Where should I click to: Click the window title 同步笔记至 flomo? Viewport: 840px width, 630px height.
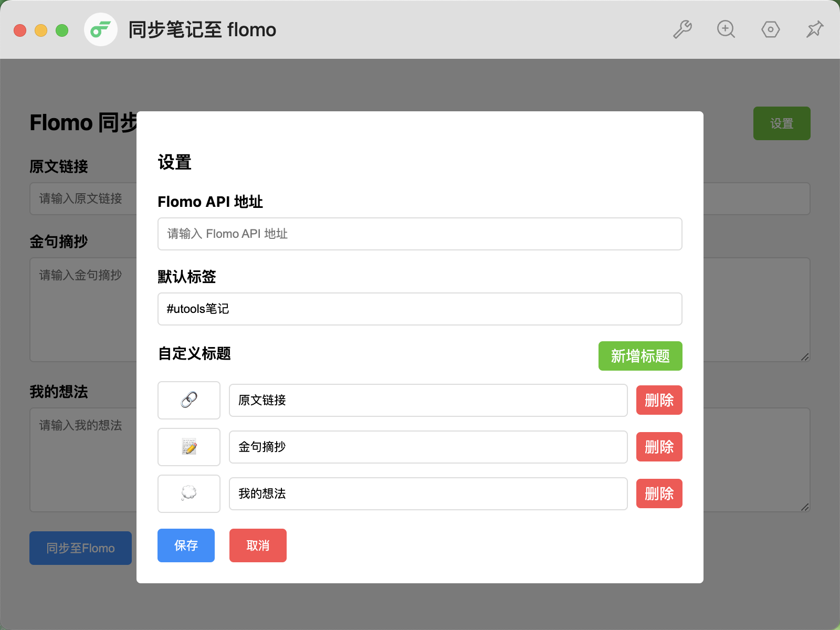tap(202, 30)
